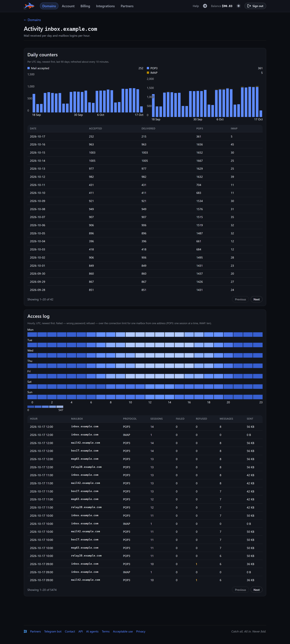
Task: Open the API footer link
Action: coord(81,631)
